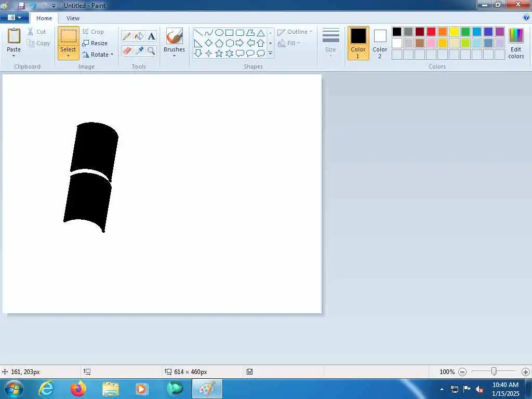Choose the Four-point star shape
Viewport: 532px width, 399px height.
(x=209, y=54)
